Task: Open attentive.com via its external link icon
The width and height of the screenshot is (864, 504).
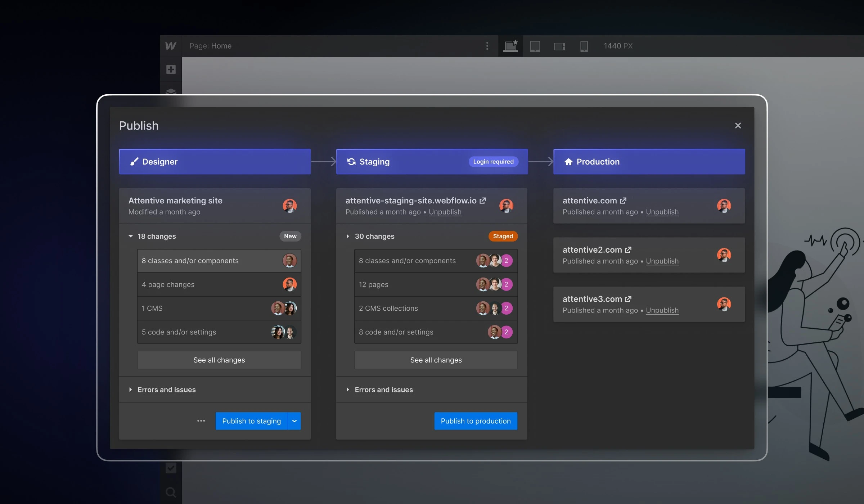Action: pos(623,201)
